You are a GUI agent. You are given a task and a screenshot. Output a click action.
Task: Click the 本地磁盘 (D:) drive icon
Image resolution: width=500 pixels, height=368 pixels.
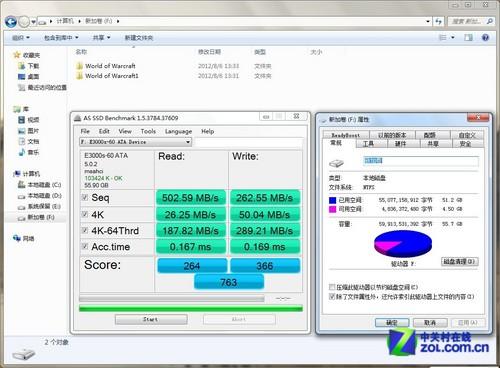(21, 196)
